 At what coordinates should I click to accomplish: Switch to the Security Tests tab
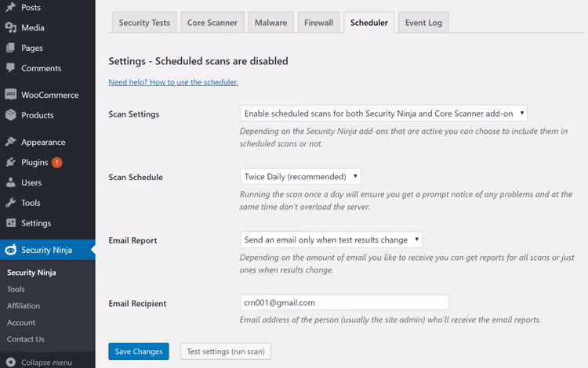[144, 23]
